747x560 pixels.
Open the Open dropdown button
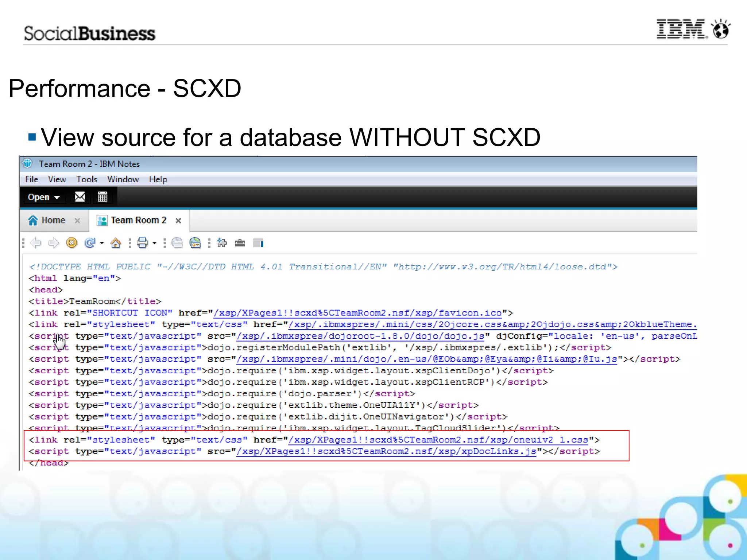point(44,197)
